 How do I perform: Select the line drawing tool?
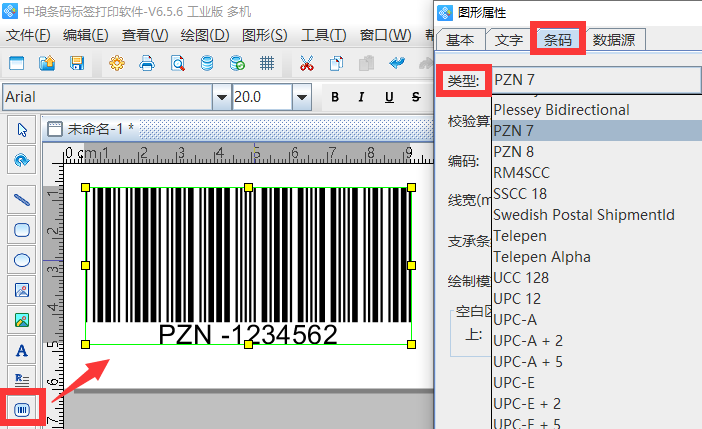pos(21,200)
